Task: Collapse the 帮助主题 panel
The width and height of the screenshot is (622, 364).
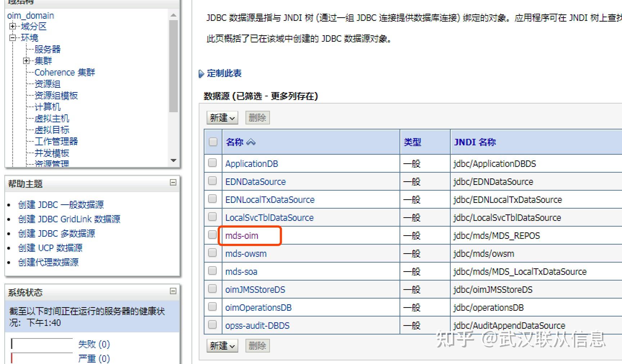Action: (x=174, y=183)
